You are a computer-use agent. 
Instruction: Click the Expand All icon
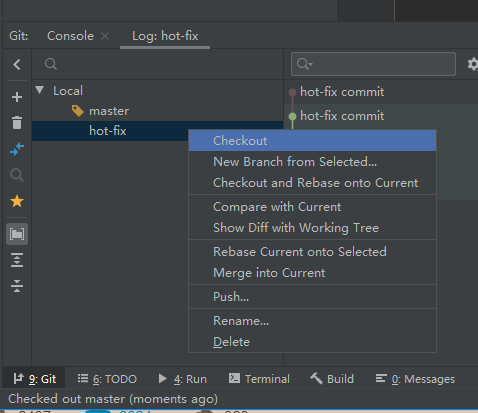(x=17, y=260)
